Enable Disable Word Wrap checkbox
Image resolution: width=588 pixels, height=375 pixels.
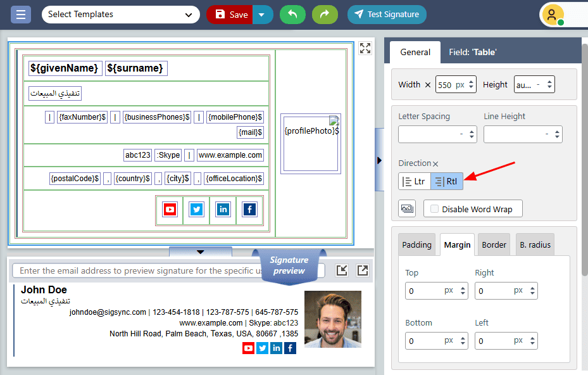(x=434, y=209)
